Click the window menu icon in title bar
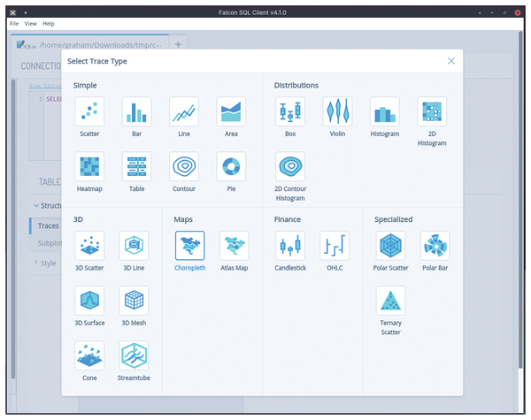The width and height of the screenshot is (531, 420). [x=13, y=12]
